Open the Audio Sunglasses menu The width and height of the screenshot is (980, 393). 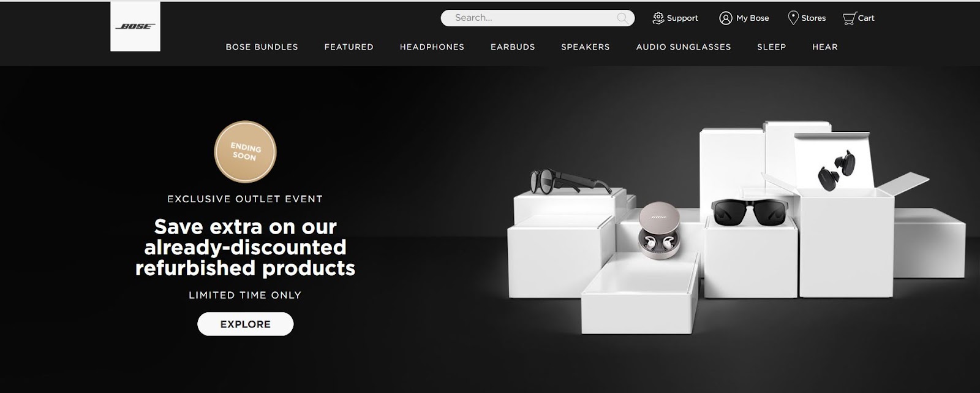684,47
